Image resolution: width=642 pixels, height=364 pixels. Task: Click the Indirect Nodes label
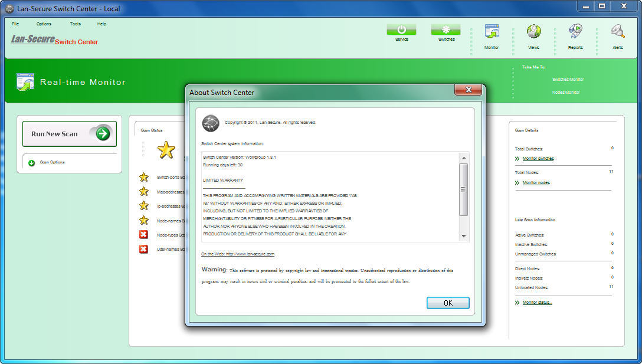pos(529,278)
